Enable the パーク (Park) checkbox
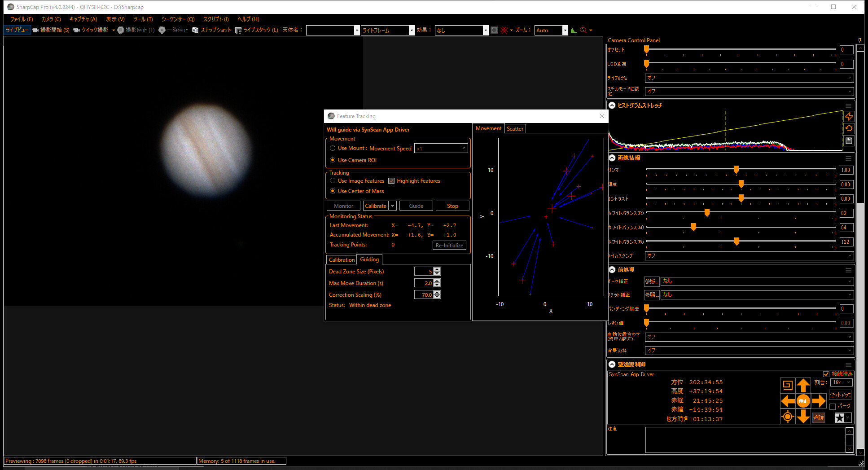This screenshot has height=470, width=868. click(833, 406)
